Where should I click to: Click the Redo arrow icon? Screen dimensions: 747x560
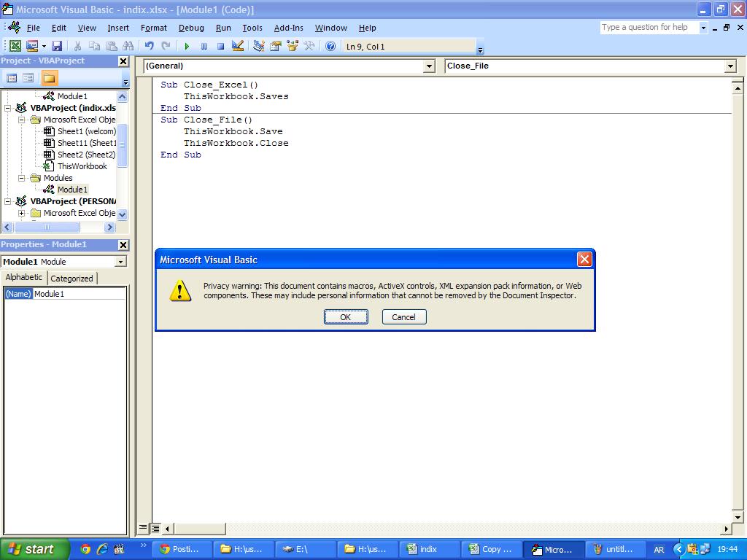pos(166,46)
